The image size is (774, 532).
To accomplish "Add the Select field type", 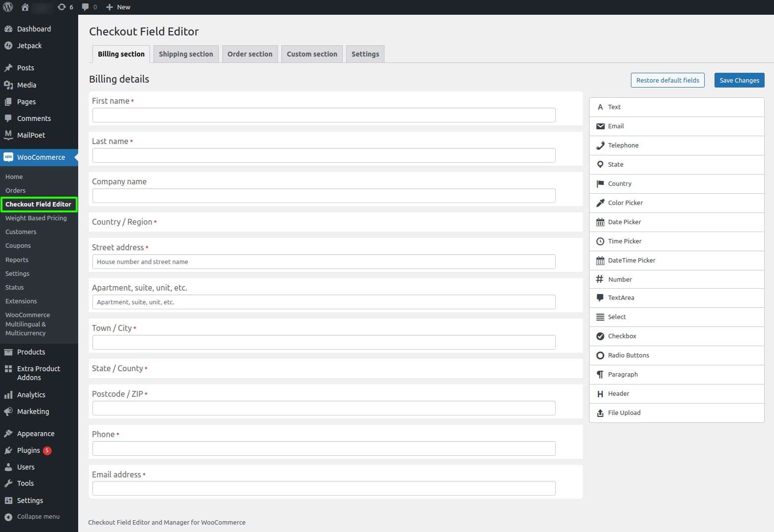I will pos(677,317).
